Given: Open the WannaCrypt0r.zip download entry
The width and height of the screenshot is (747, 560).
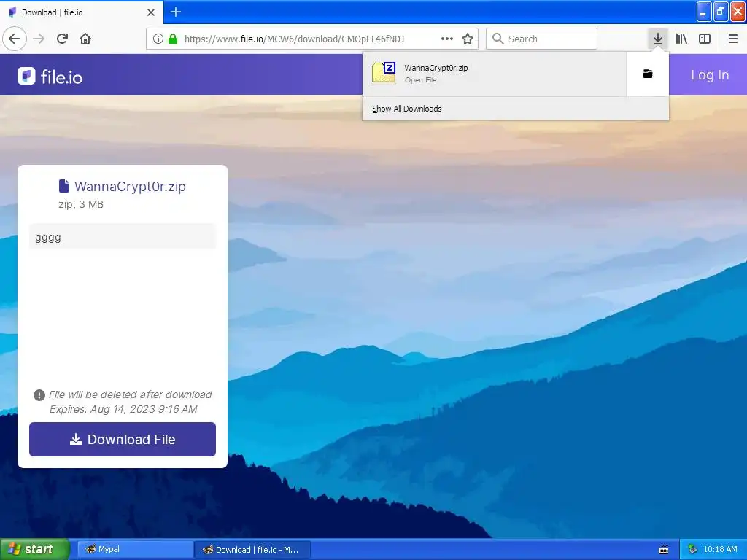Looking at the screenshot, I should pos(495,74).
